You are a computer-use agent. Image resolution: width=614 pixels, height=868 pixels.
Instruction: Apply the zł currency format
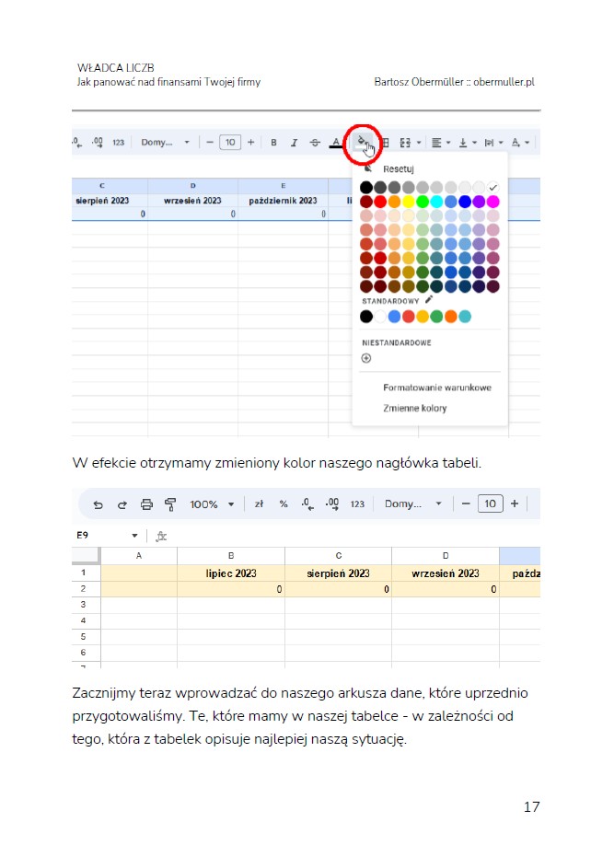coord(259,504)
